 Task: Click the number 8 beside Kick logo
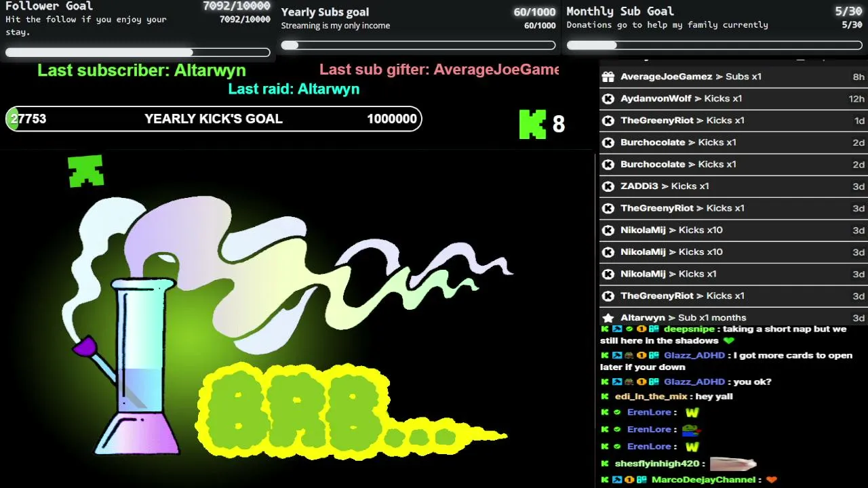[x=559, y=124]
